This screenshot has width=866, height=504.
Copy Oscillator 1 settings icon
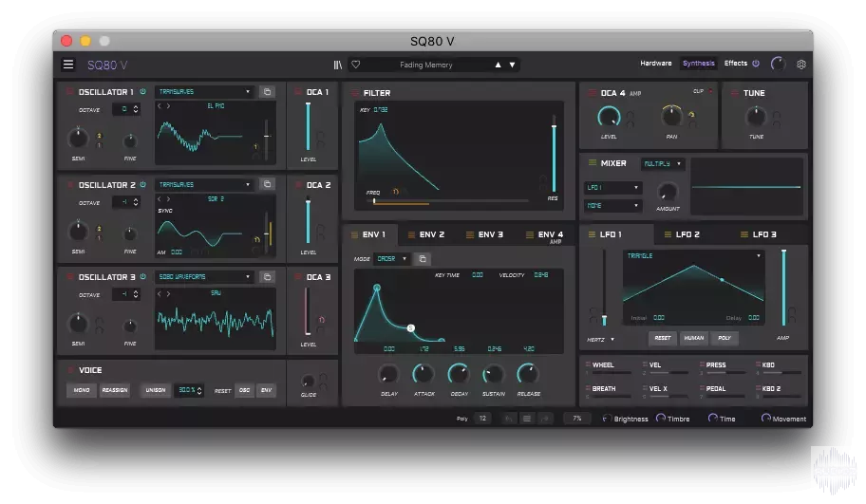click(x=268, y=92)
